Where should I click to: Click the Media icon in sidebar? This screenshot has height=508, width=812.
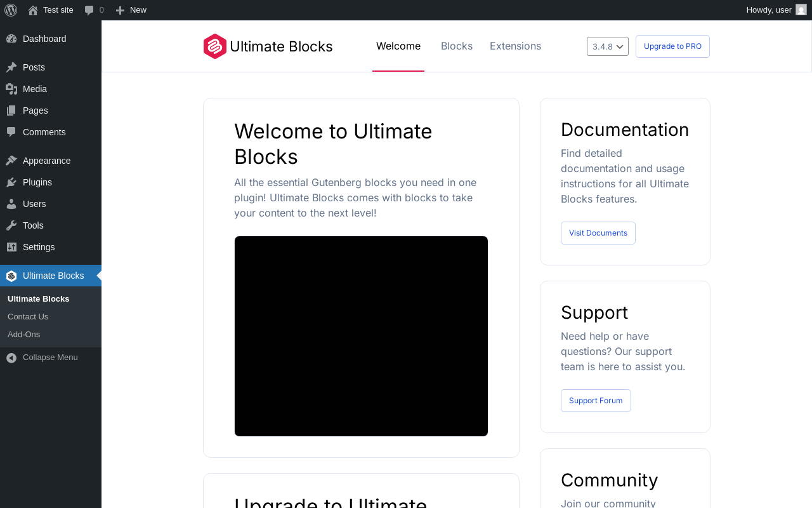click(11, 89)
